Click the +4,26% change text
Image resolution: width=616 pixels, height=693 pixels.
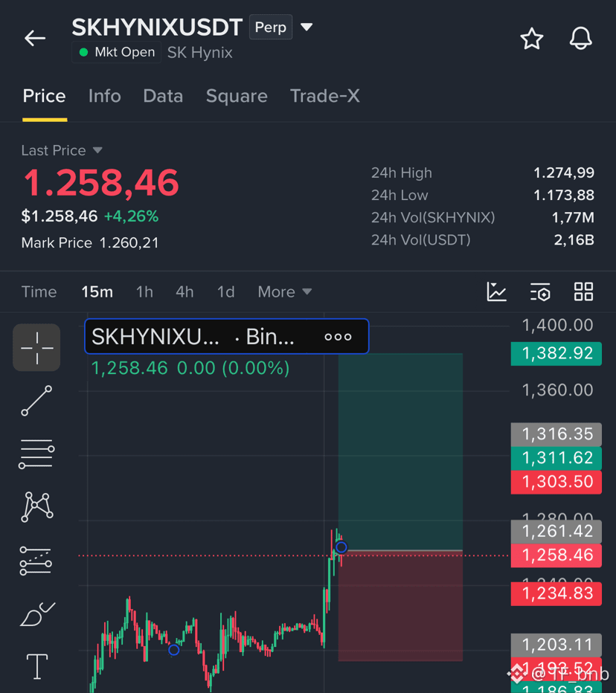point(131,216)
